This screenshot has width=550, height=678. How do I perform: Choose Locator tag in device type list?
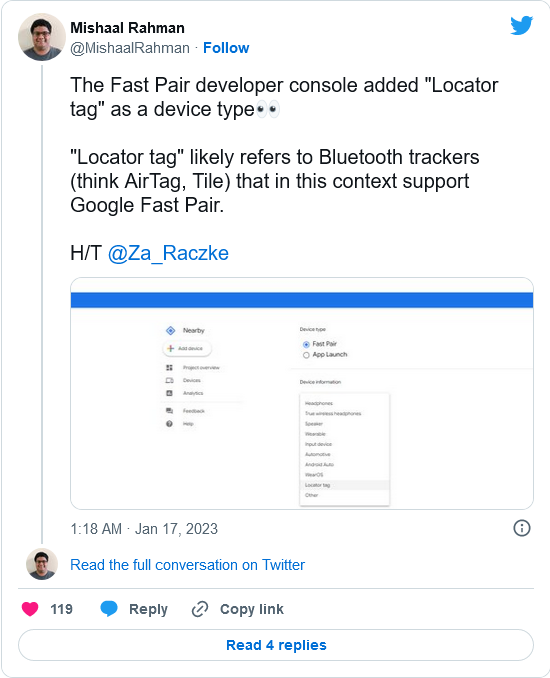pos(344,485)
